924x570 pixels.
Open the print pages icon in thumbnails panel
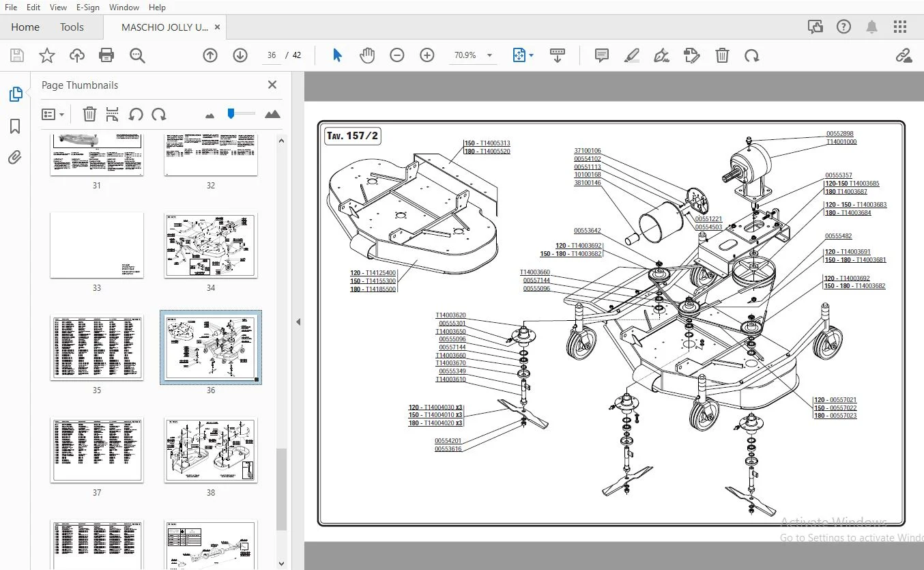[113, 114]
